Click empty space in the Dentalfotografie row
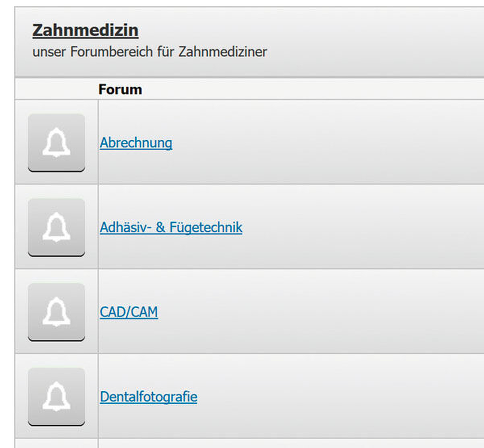This screenshot has height=448, width=484. tap(331, 397)
